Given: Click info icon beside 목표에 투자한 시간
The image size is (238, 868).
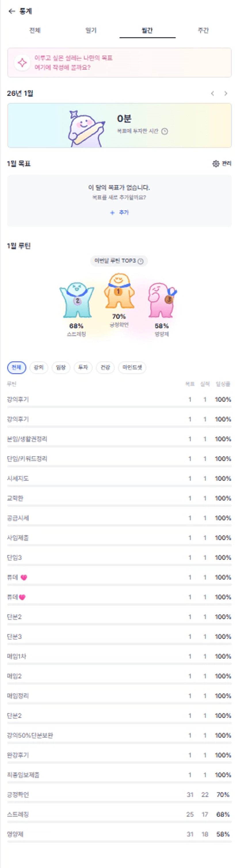Looking at the screenshot, I should point(165,131).
